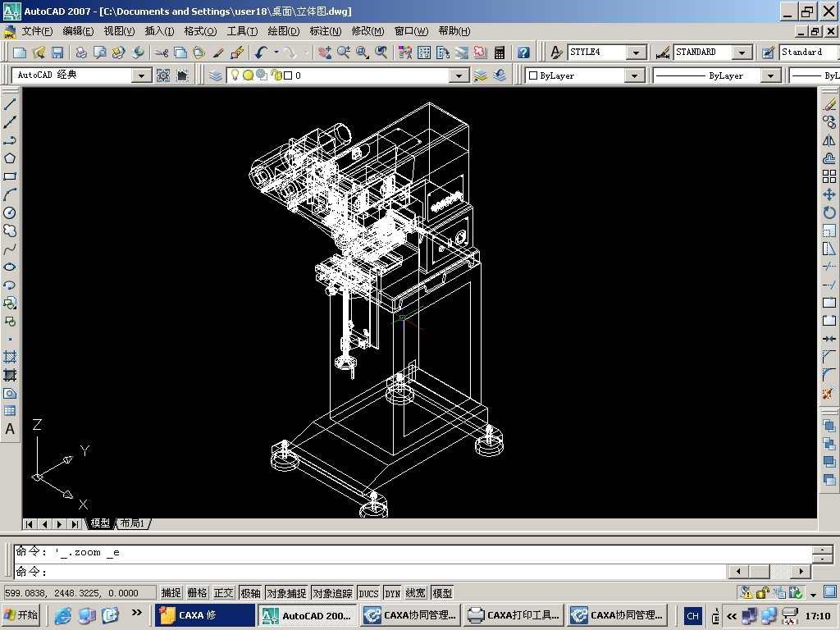Screen dimensions: 840x630
Task: Toggle 正交 ortho mode in status bar
Action: pyautogui.click(x=223, y=593)
